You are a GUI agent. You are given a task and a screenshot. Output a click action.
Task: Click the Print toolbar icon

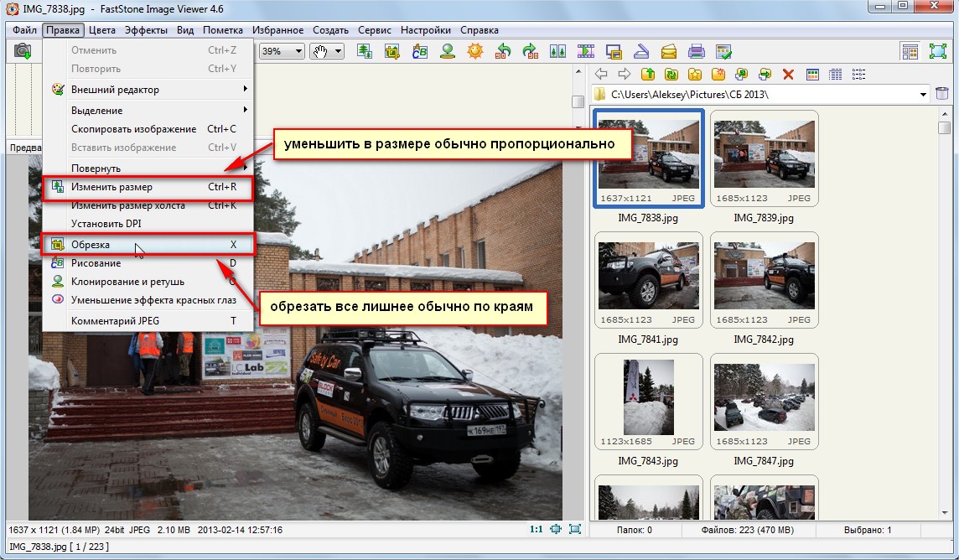pyautogui.click(x=696, y=52)
